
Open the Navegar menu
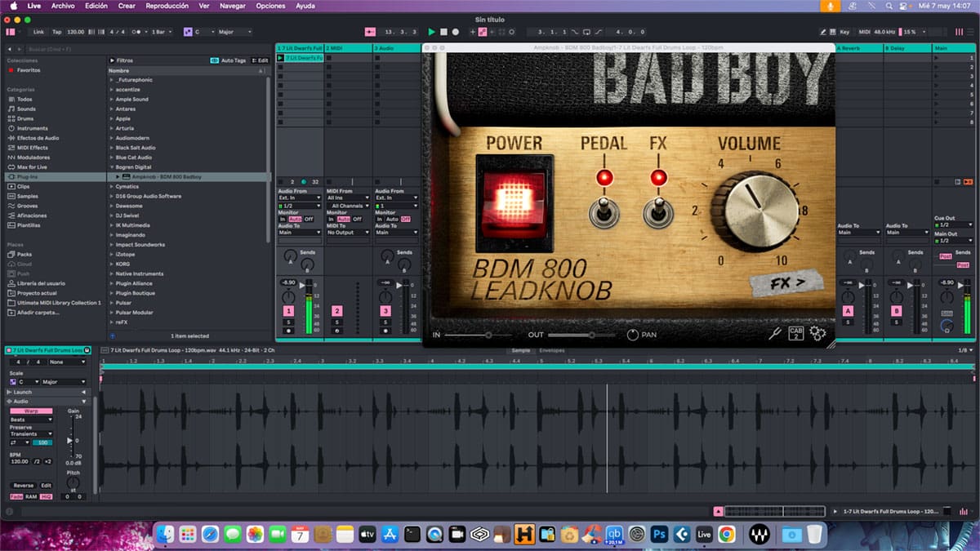pos(233,6)
